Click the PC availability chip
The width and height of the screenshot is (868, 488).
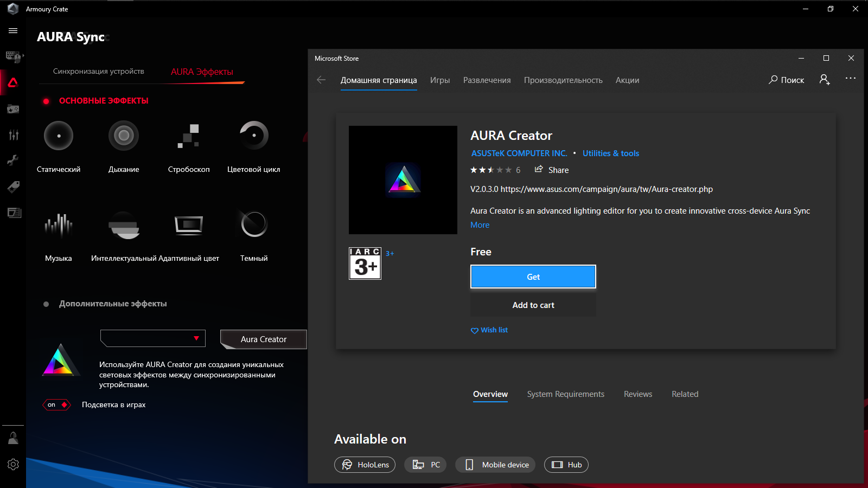[x=426, y=465]
